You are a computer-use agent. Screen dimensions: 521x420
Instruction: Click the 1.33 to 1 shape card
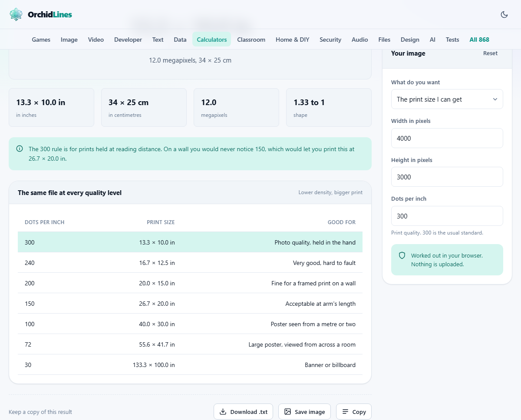329,108
